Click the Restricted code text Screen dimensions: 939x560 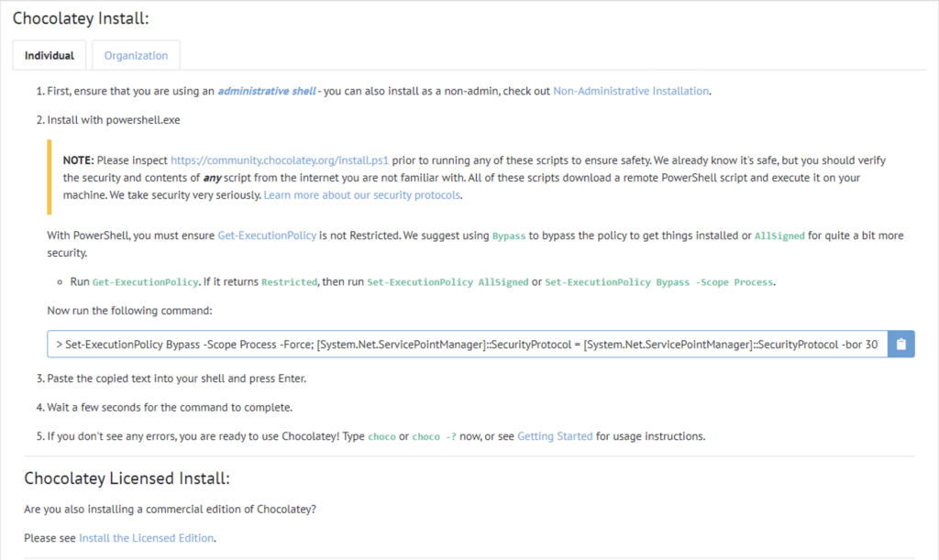tap(289, 282)
